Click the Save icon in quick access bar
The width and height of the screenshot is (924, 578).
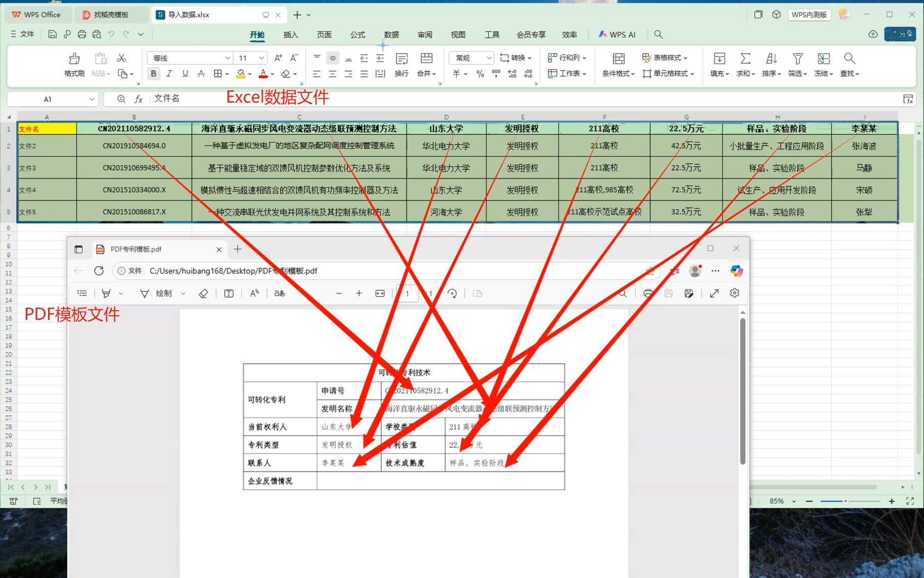click(x=52, y=34)
